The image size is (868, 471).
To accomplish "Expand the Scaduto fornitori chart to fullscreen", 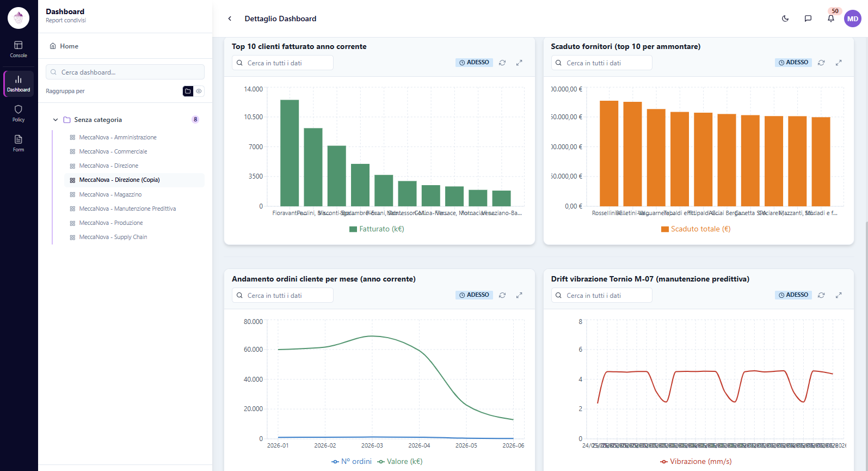I will [x=839, y=63].
